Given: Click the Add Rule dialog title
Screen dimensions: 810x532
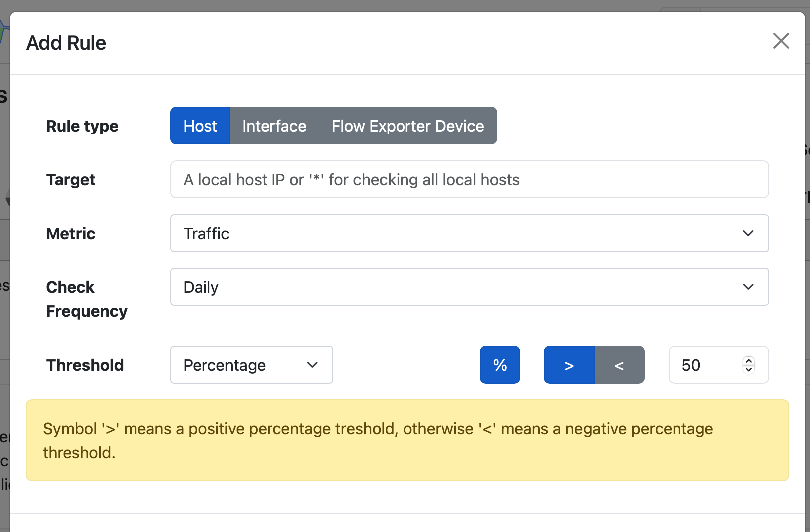Looking at the screenshot, I should click(66, 43).
